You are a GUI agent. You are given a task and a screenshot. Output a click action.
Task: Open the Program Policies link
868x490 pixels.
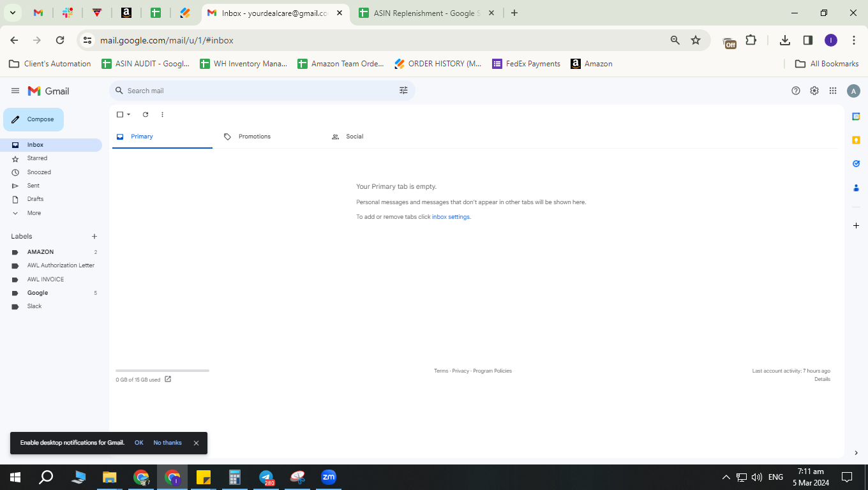(492, 371)
